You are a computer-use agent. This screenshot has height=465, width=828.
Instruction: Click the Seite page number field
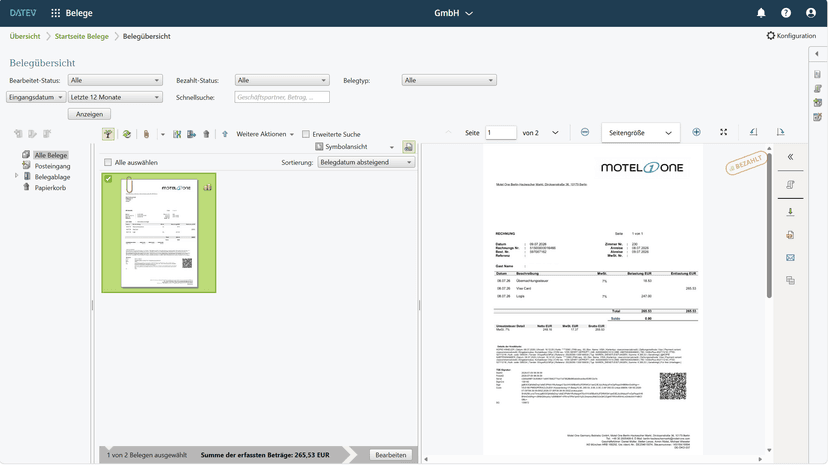(501, 132)
